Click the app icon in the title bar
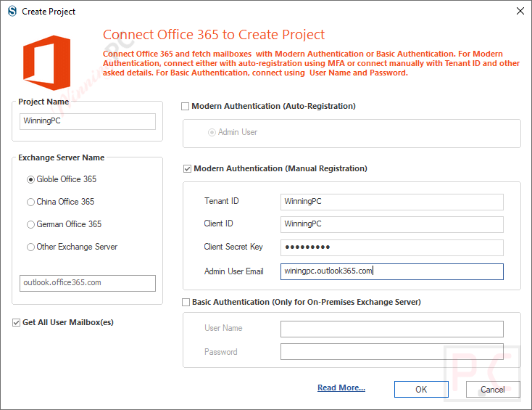The width and height of the screenshot is (532, 410). point(12,11)
